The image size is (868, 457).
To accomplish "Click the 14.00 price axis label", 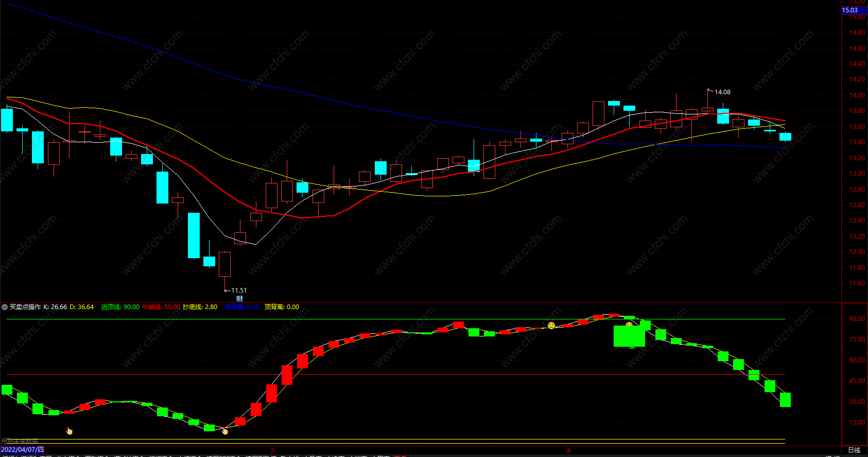I will point(857,95).
